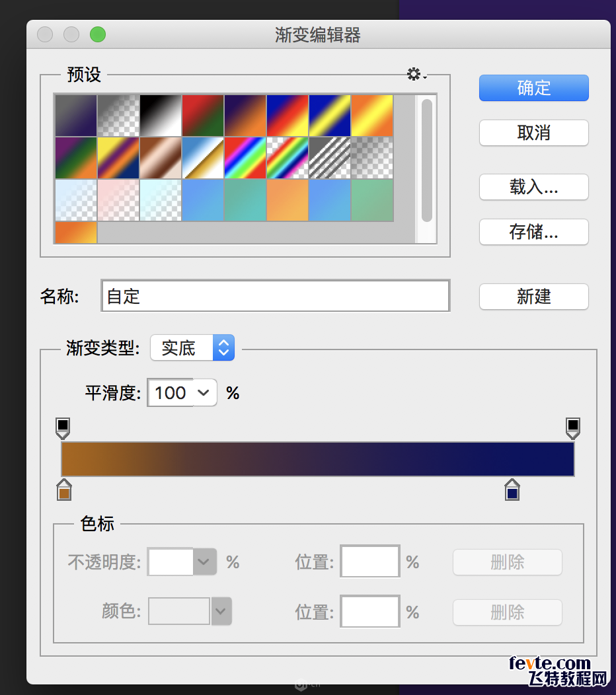Pick the gray to dark purple first preset
The height and width of the screenshot is (695, 616).
pyautogui.click(x=76, y=115)
